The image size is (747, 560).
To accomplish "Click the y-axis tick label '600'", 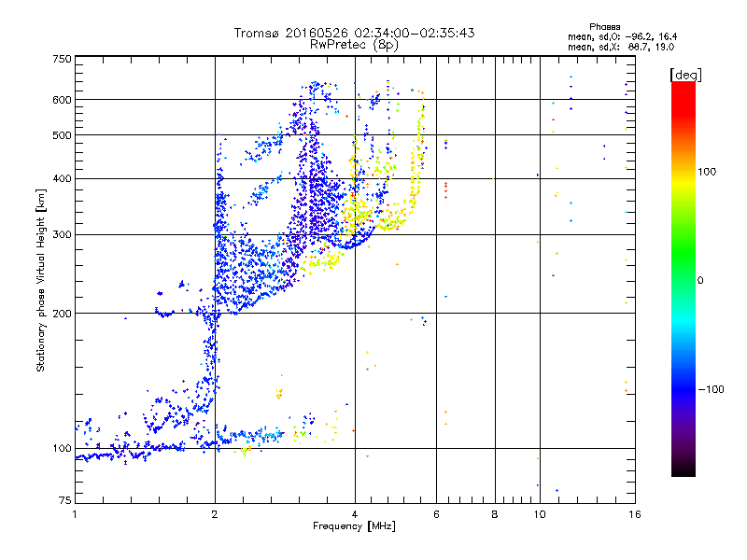I will pyautogui.click(x=62, y=100).
